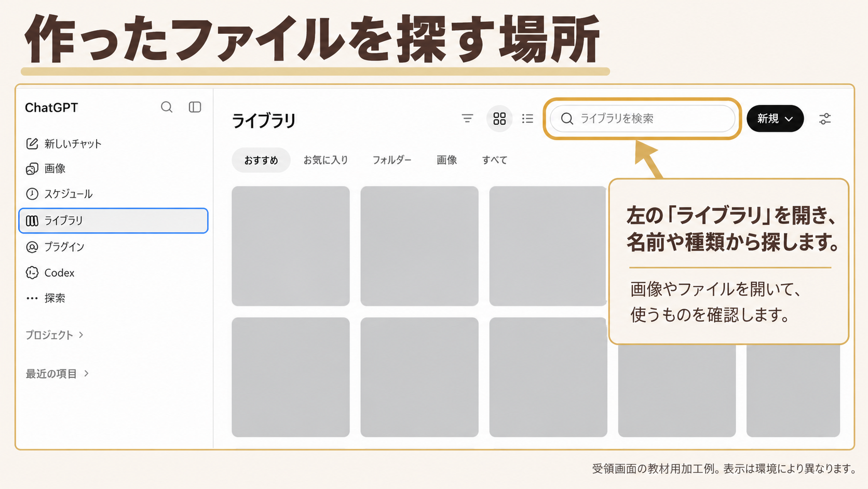The width and height of the screenshot is (868, 489).
Task: Collapse the sidebar with the panel icon
Action: click(x=195, y=107)
